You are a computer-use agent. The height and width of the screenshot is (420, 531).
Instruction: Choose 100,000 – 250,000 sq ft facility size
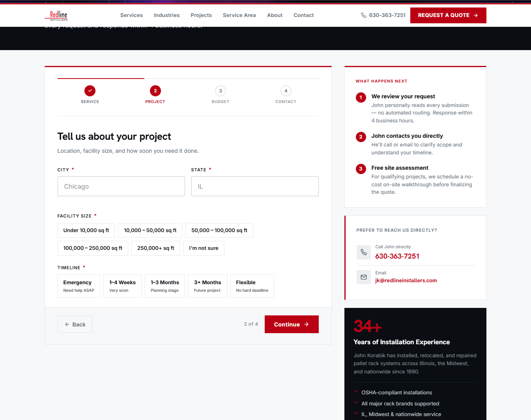tap(93, 248)
